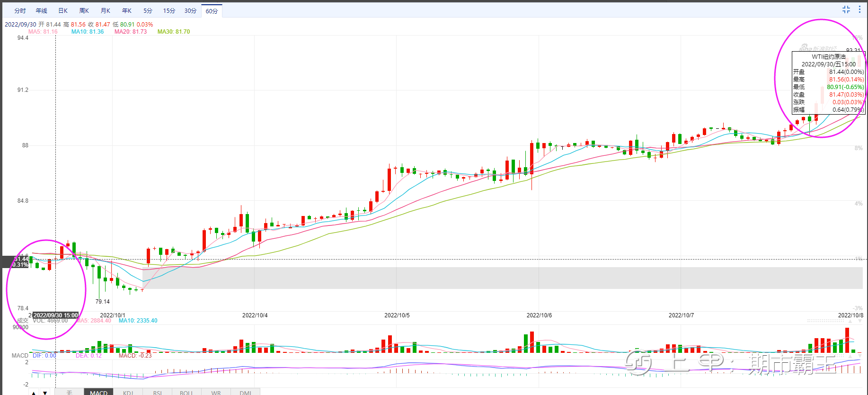The width and height of the screenshot is (868, 395).
Task: Click the DEA: 0.12 value label
Action: pos(89,356)
